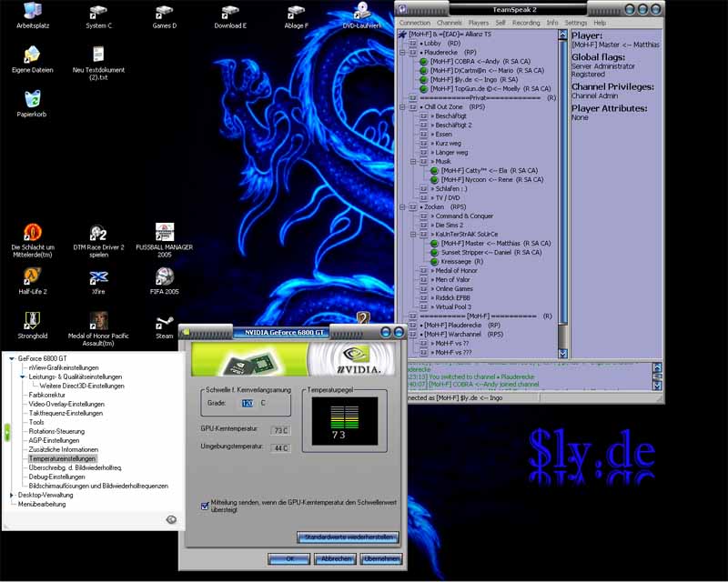Click the server icon for Allianz TS
This screenshot has height=582, width=728.
pyautogui.click(x=402, y=34)
